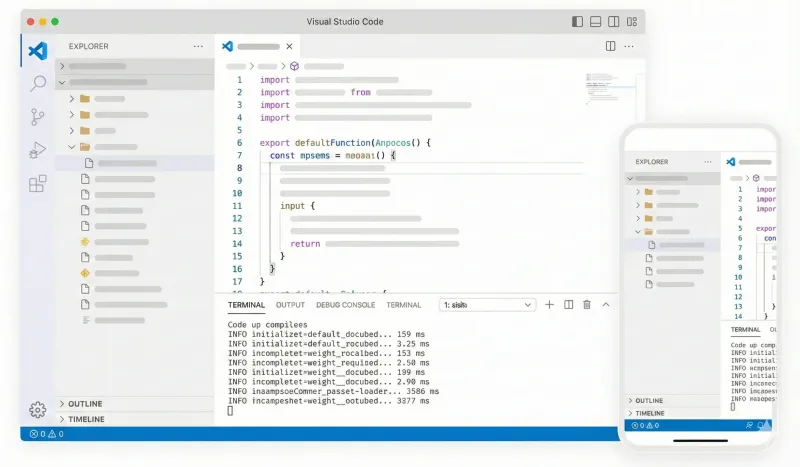800x467 pixels.
Task: Open the Search view in activity bar
Action: 38,83
